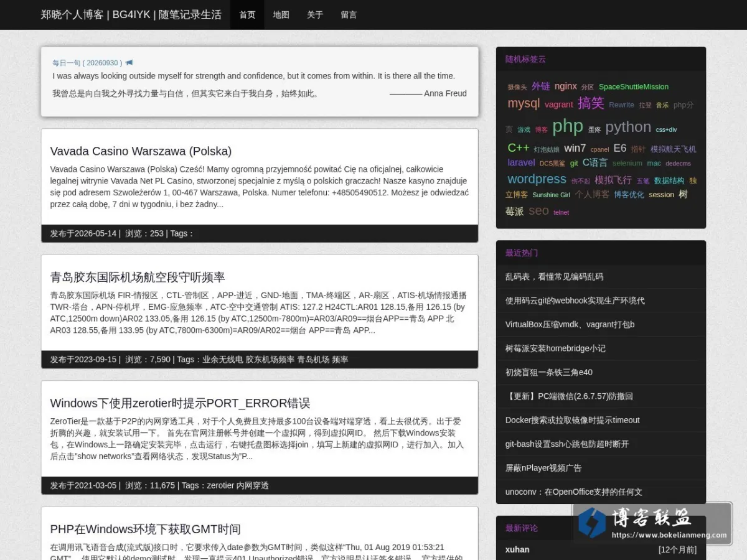Click the megaphone icon beside 每日一句
This screenshot has height=560, width=747.
[129, 63]
